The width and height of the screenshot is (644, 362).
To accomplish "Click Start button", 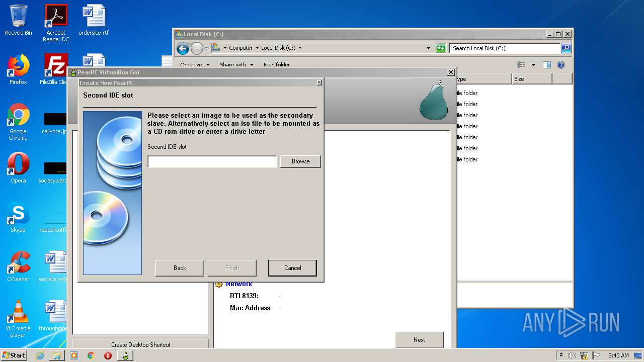I will 14,355.
